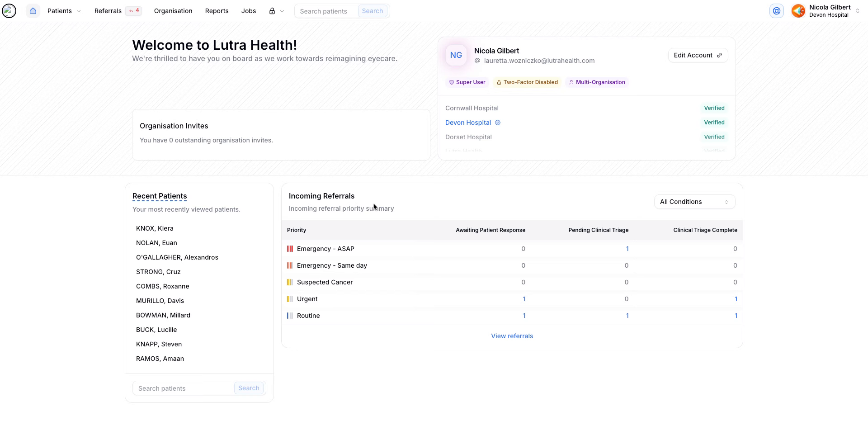Open patient STRONG, Cruz

[158, 272]
